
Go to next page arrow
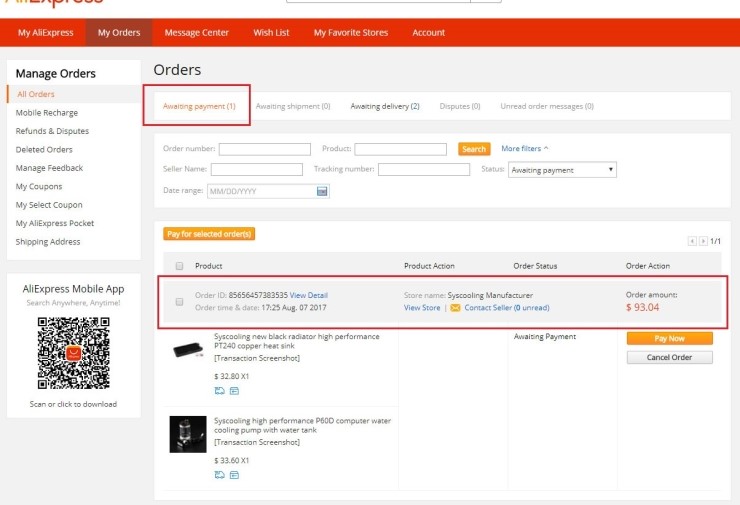703,241
